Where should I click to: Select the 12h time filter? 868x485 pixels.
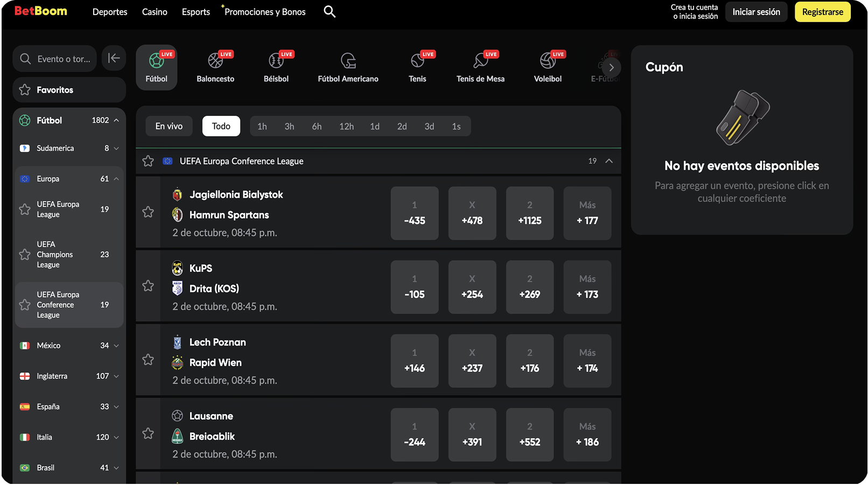point(346,126)
